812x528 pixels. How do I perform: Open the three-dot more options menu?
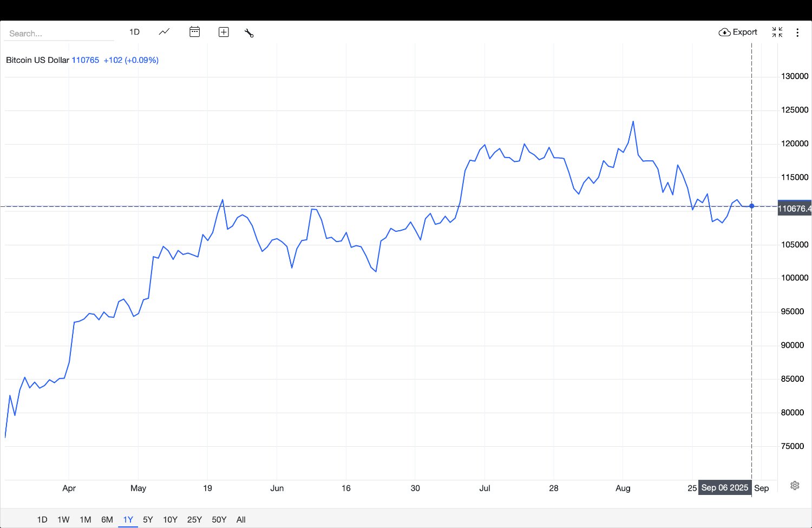pos(797,32)
